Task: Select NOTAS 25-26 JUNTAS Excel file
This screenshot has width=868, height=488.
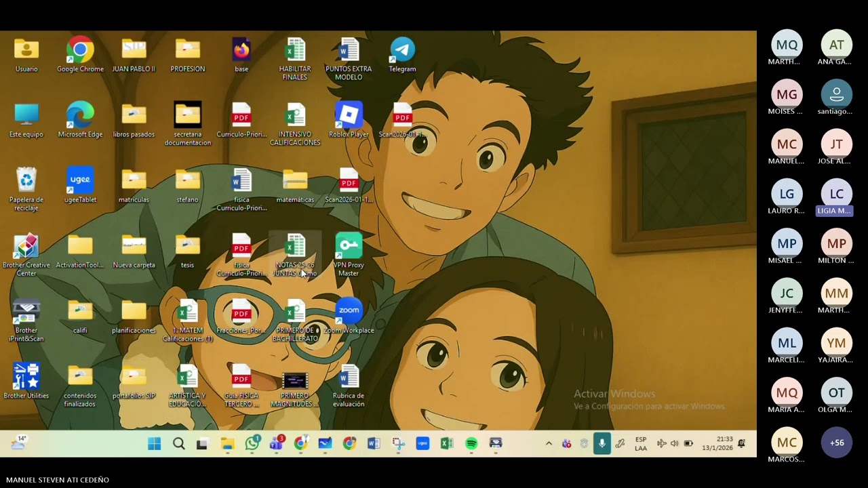Action: point(295,255)
